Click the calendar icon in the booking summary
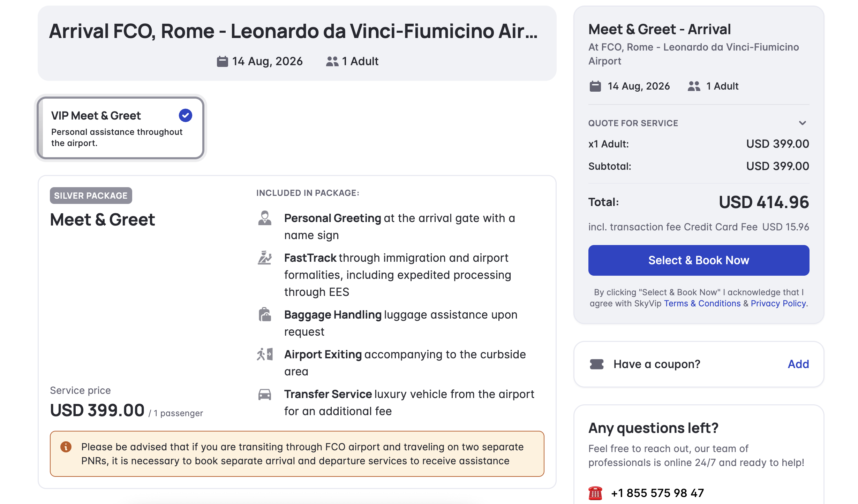858x504 pixels. (x=595, y=86)
